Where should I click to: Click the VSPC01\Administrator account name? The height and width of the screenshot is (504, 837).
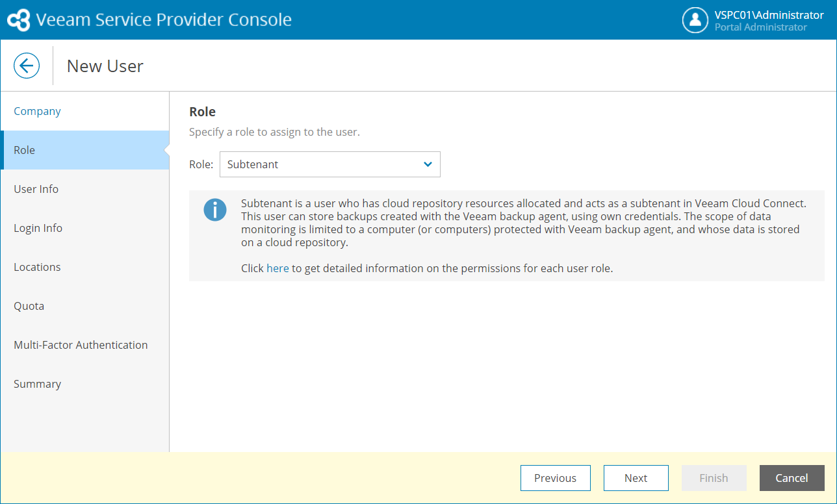click(x=769, y=15)
